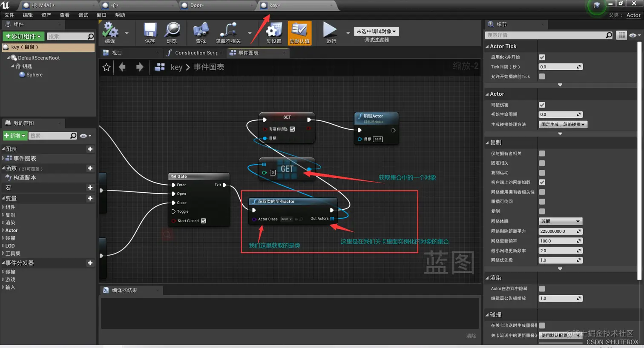Add new macro with 宏 plus icon
The image size is (644, 348).
click(90, 188)
